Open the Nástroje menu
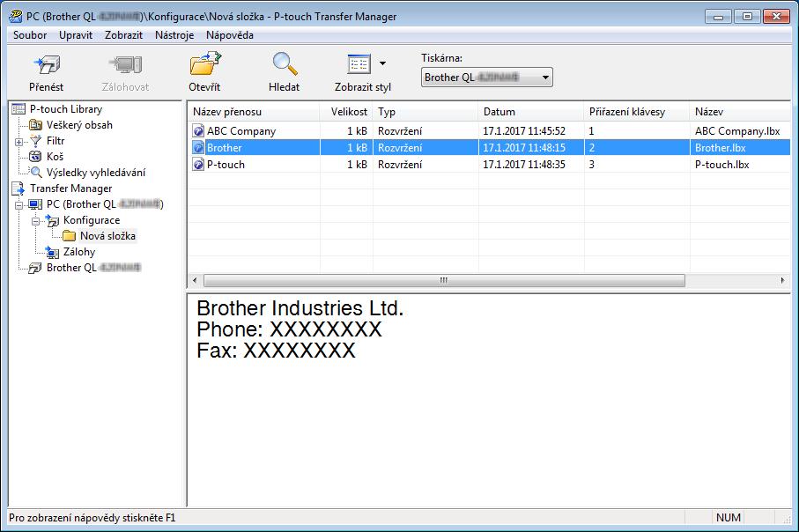Viewport: 799px width, 532px height. (x=174, y=35)
